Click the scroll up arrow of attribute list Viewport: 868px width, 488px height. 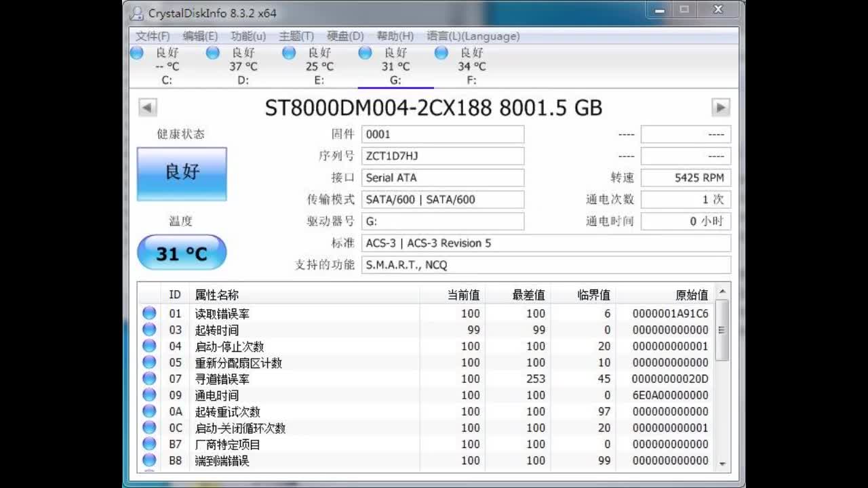[722, 292]
